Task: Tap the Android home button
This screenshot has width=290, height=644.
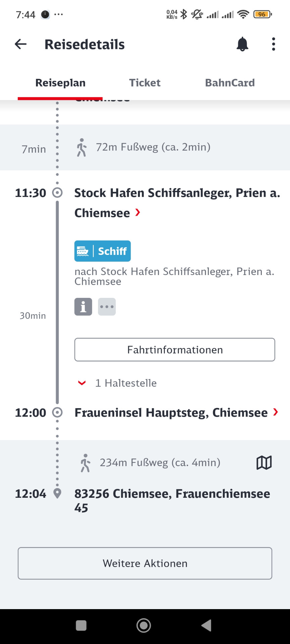Action: tap(144, 625)
